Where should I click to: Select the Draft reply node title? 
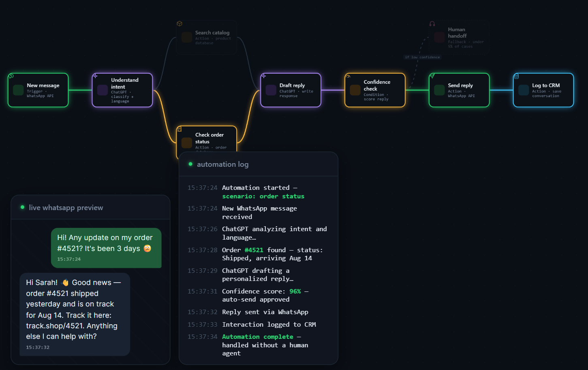292,85
